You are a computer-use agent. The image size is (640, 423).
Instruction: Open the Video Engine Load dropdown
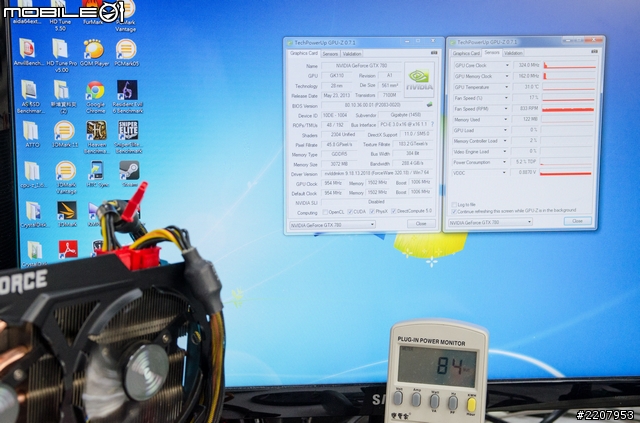point(505,151)
